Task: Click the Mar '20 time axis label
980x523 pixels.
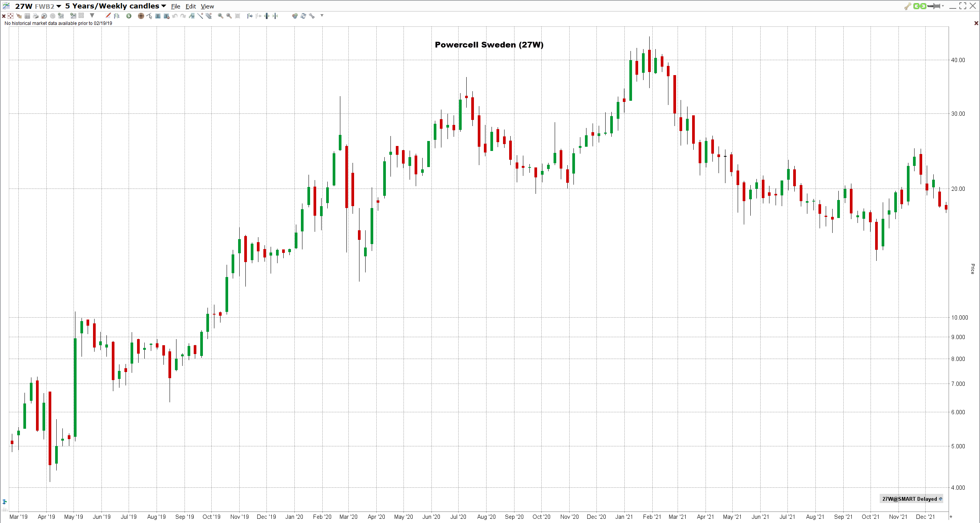Action: point(348,517)
